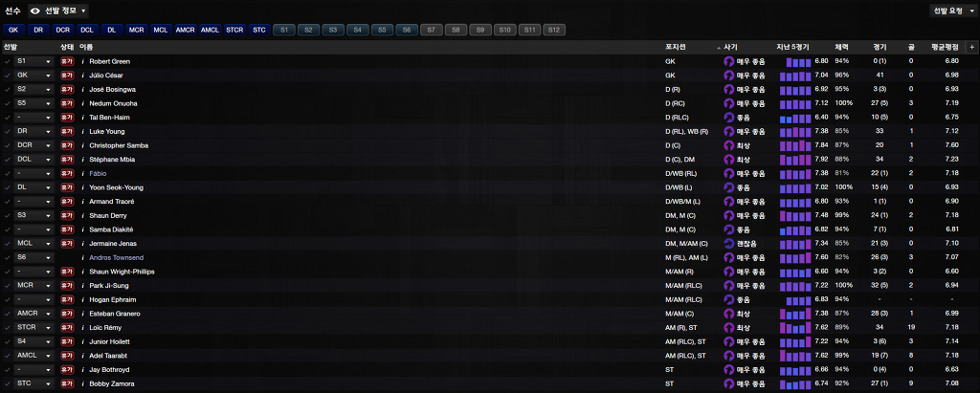Open the 선발 요청 dropdown at top right

click(x=951, y=11)
